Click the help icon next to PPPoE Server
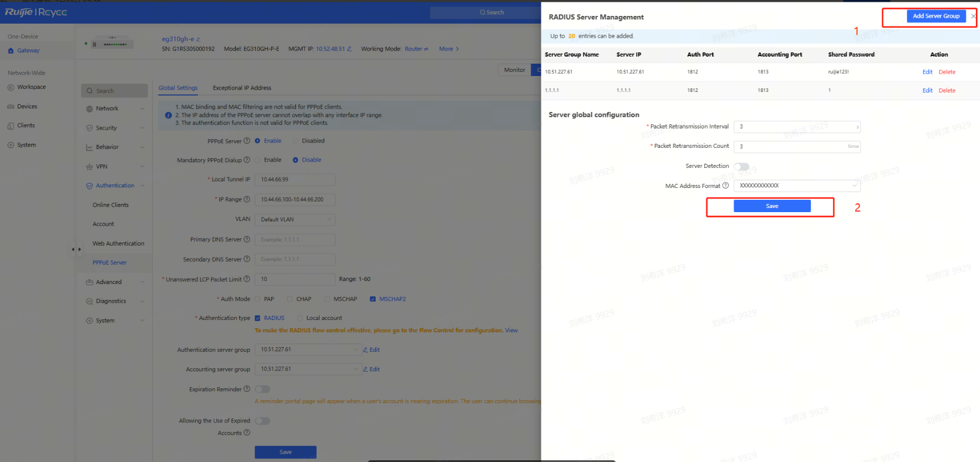980x462 pixels. tap(246, 141)
